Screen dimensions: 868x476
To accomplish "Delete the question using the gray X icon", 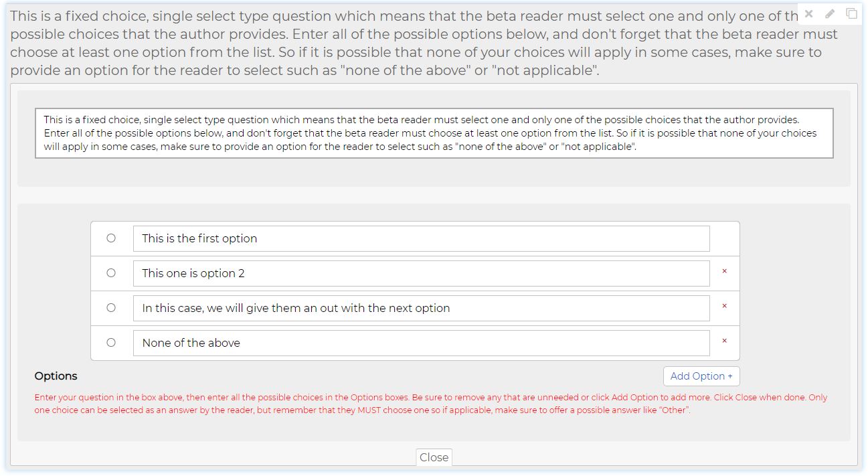I will click(808, 14).
